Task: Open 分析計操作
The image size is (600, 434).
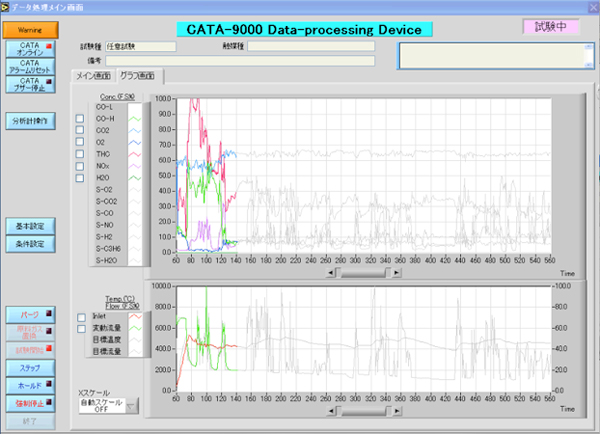Action: tap(31, 121)
